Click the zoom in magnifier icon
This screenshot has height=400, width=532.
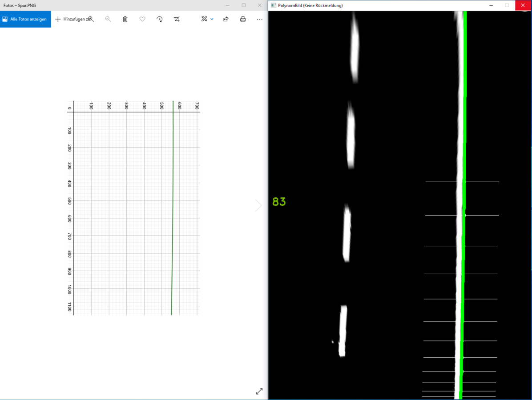click(91, 19)
